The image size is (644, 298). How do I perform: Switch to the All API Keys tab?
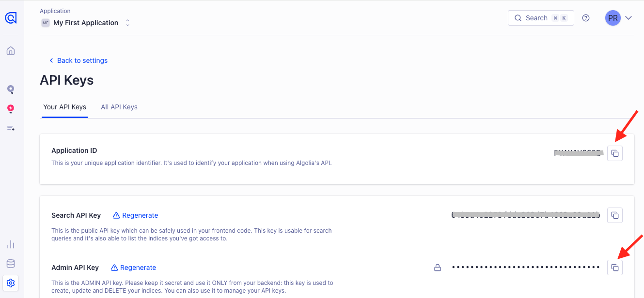[119, 107]
